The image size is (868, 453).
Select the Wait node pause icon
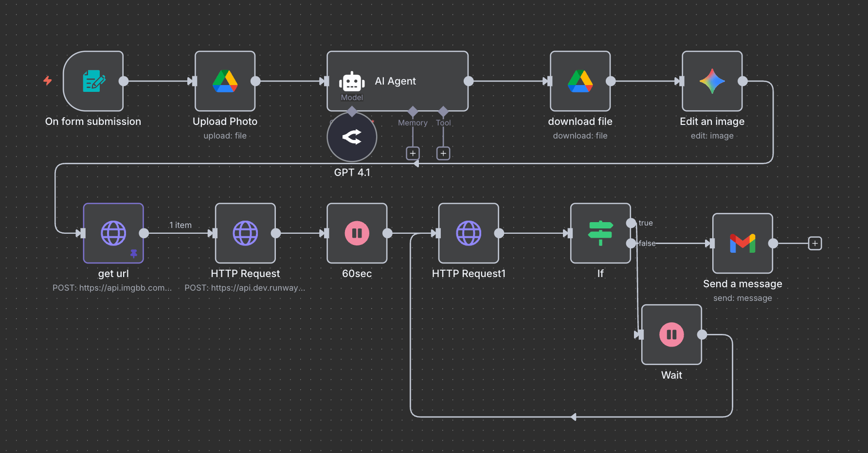(x=671, y=334)
